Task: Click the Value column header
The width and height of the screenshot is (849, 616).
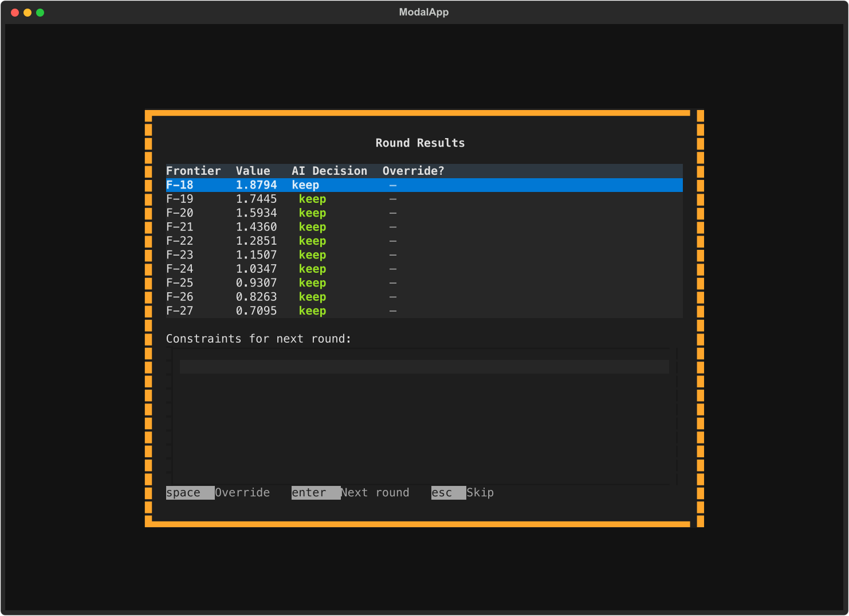Action: tap(253, 171)
